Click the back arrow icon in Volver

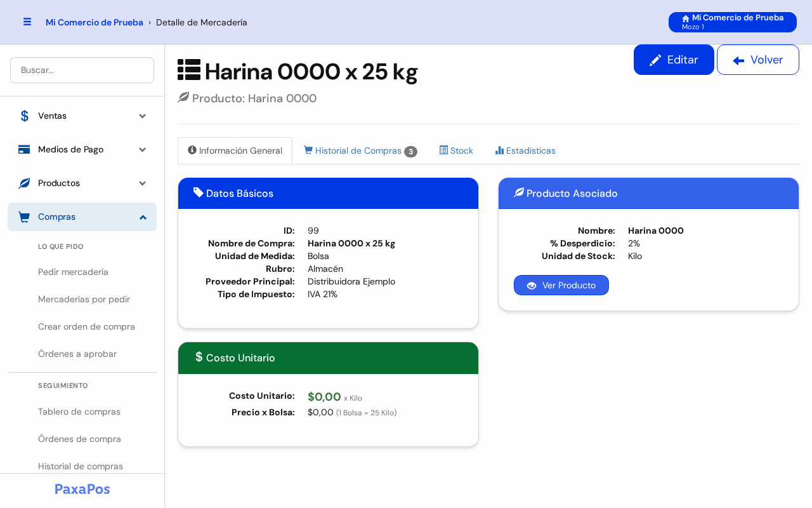click(738, 60)
